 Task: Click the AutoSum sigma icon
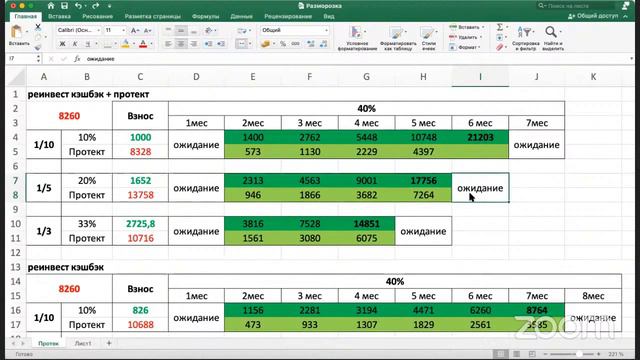(x=500, y=27)
